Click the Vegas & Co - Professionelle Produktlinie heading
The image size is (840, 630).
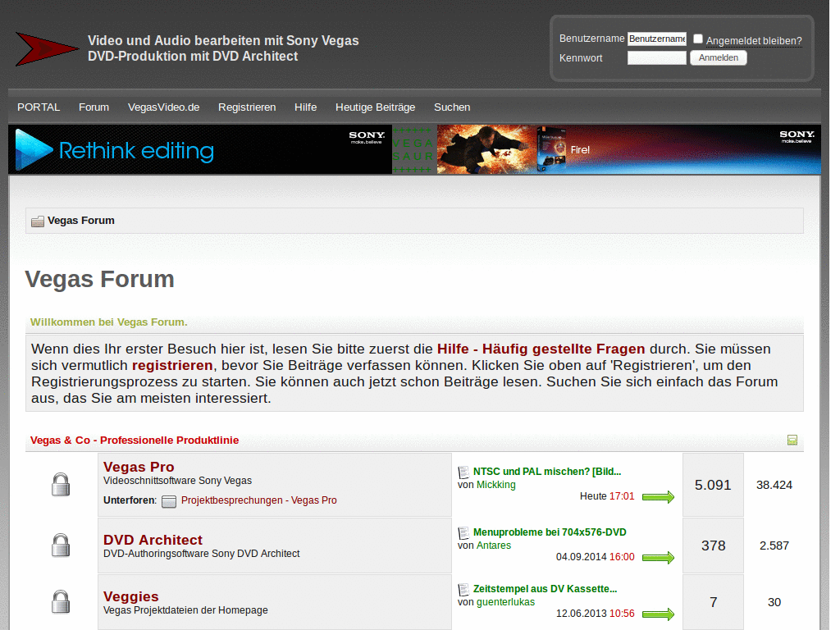coord(135,441)
